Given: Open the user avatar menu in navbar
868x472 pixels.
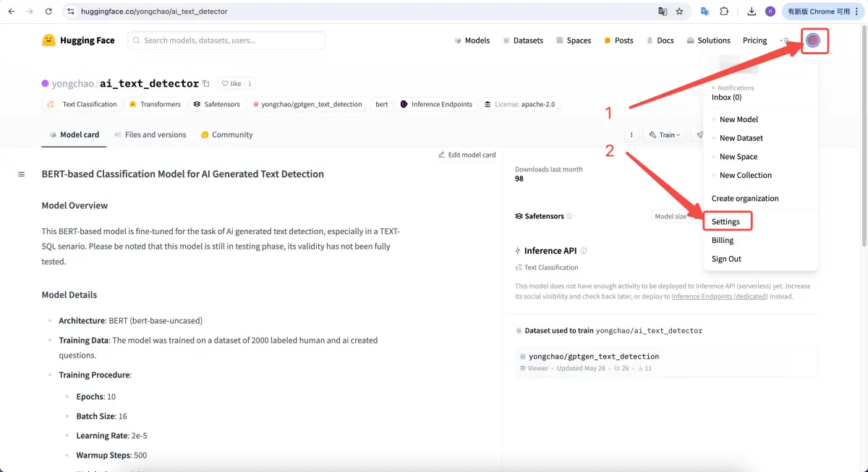Looking at the screenshot, I should 813,40.
